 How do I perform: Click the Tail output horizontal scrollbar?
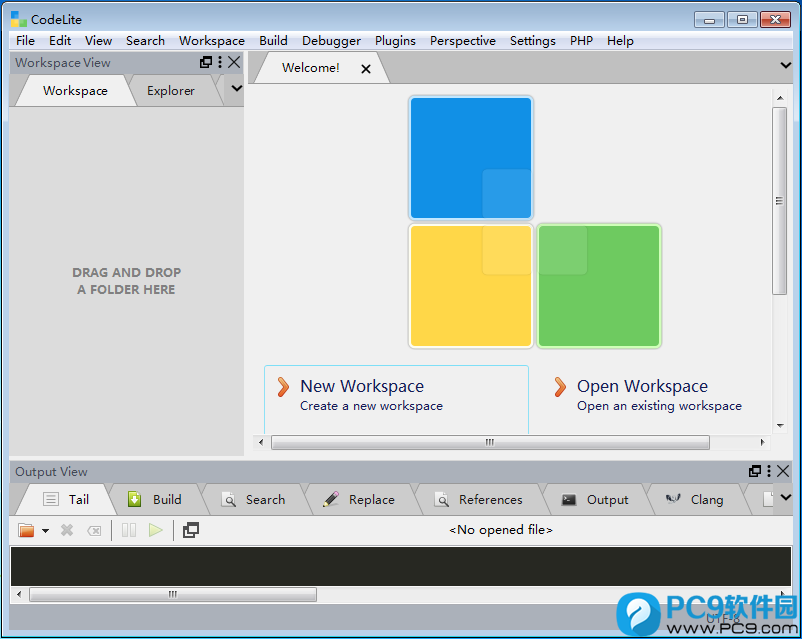[x=173, y=594]
